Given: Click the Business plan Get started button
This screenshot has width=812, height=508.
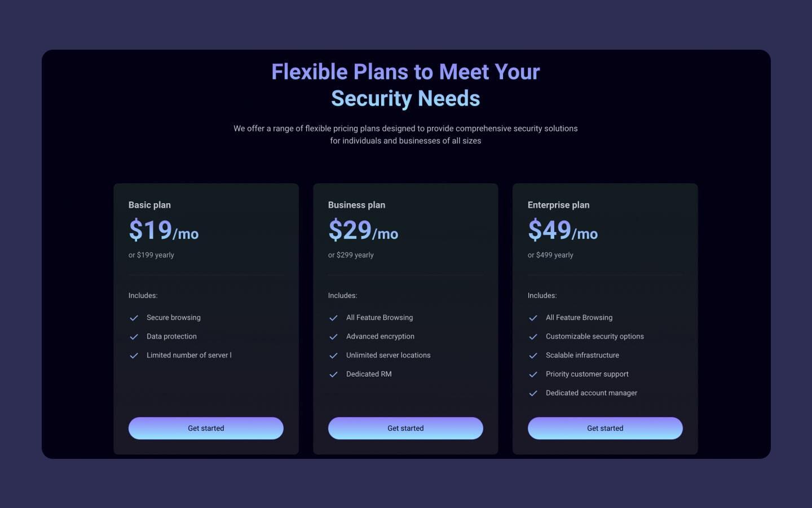Looking at the screenshot, I should [x=405, y=428].
